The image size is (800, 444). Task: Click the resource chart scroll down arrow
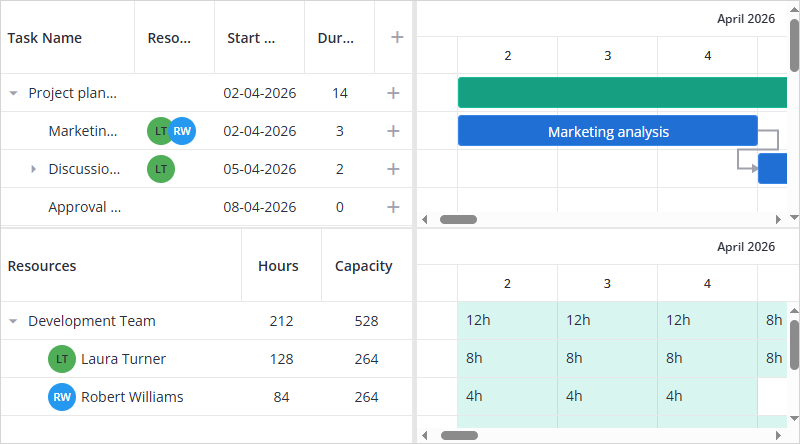pos(794,418)
